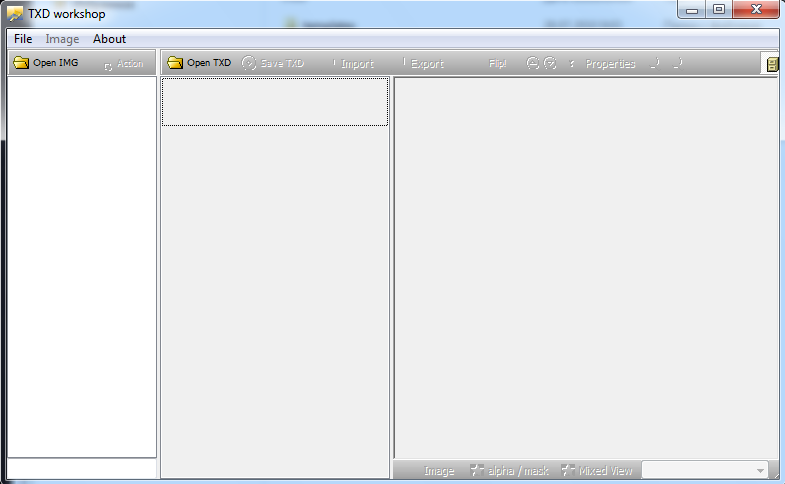Click the Open TXD folder button

(199, 63)
